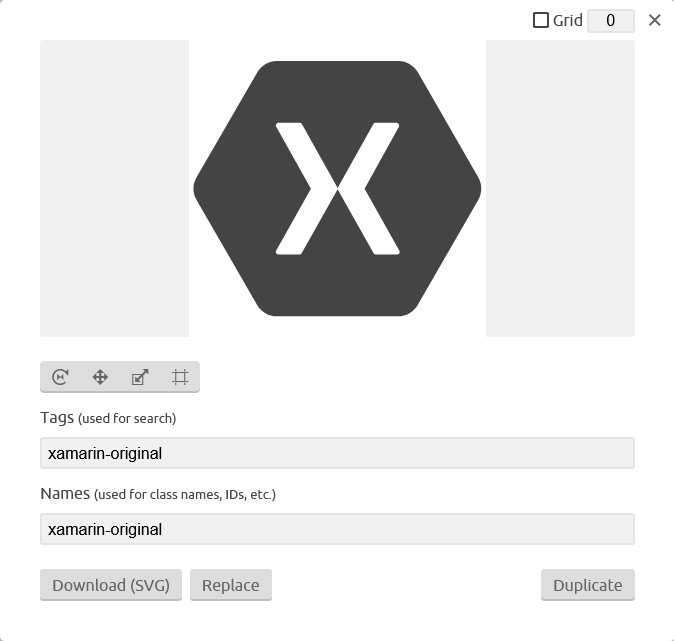Download the icon as SVG
Image resolution: width=674 pixels, height=641 pixels.
coord(111,585)
